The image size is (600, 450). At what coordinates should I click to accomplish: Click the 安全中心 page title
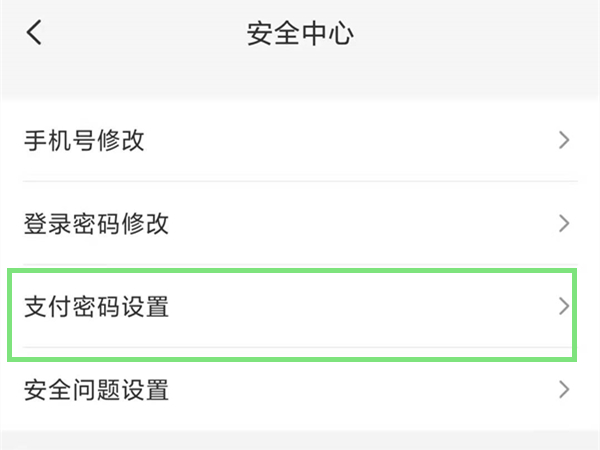click(x=301, y=34)
